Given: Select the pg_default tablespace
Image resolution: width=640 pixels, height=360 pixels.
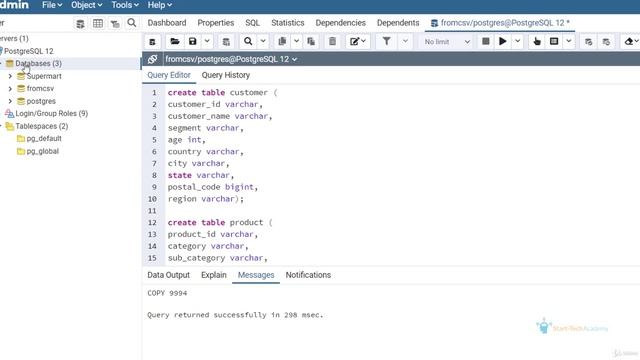Looking at the screenshot, I should 44,139.
